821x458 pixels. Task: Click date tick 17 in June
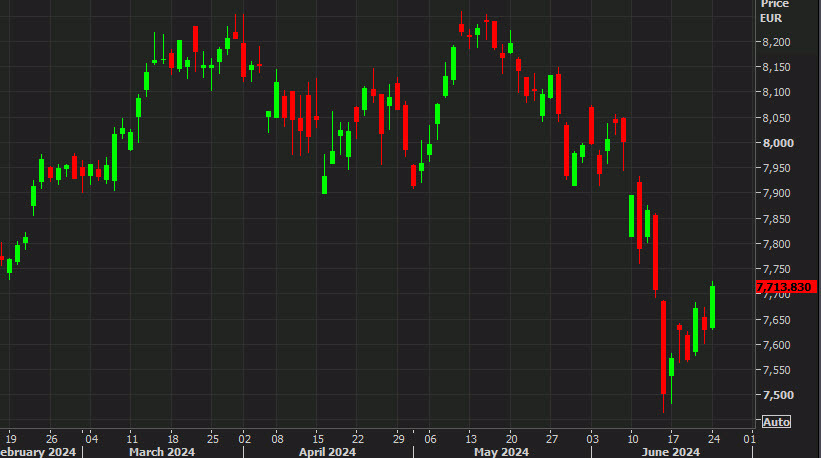coord(673,439)
